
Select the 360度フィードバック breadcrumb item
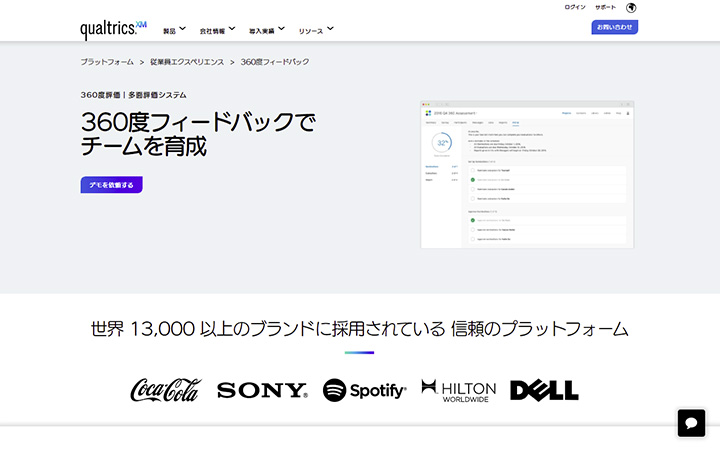pos(275,62)
